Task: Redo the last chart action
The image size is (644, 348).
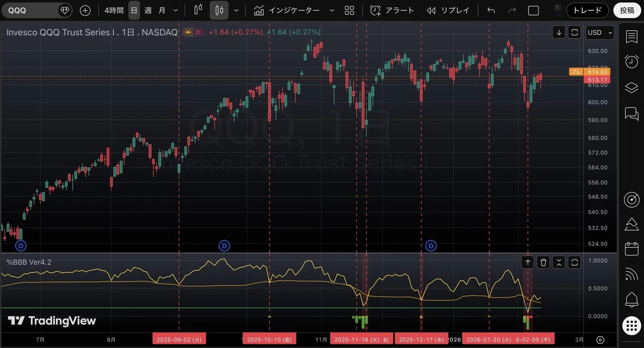Action: tap(512, 10)
